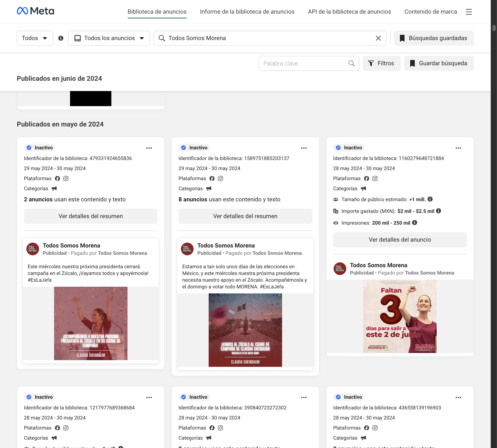
Task: Open options menu for ad 390840723272302
Action: [304, 397]
